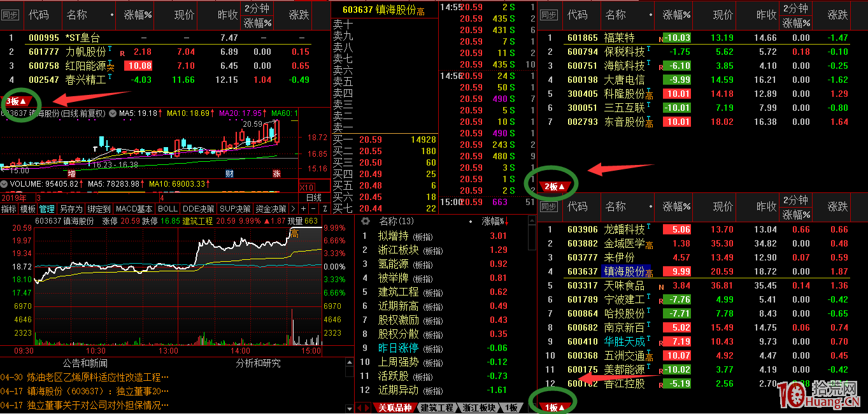Switch to the 浙江板块 bottom tab
The image size is (868, 414).
click(x=478, y=408)
